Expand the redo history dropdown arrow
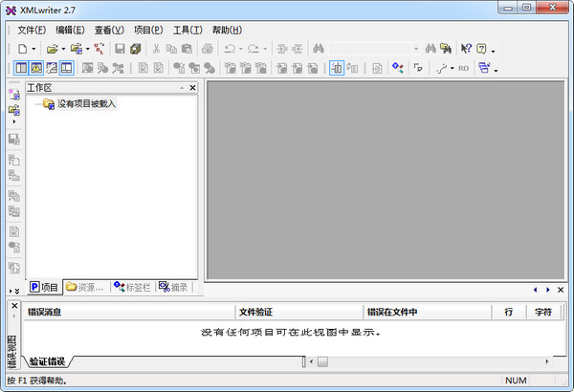 (x=265, y=49)
